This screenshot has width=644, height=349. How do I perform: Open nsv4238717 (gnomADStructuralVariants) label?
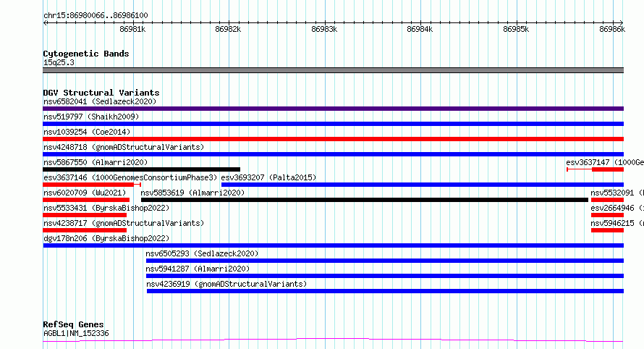124,223
